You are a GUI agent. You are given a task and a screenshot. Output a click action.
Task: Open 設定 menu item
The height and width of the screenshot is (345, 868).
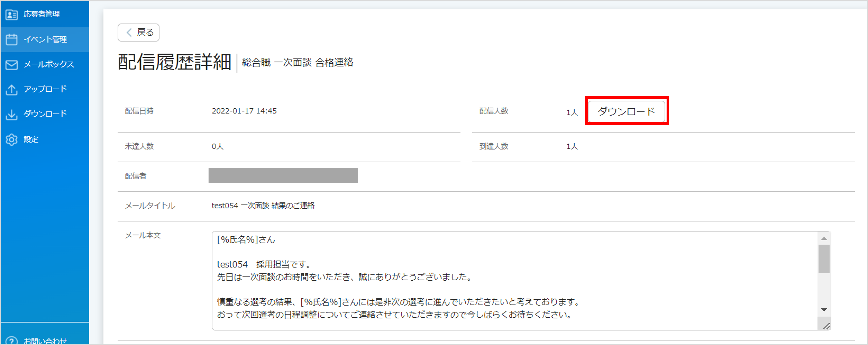[45, 139]
